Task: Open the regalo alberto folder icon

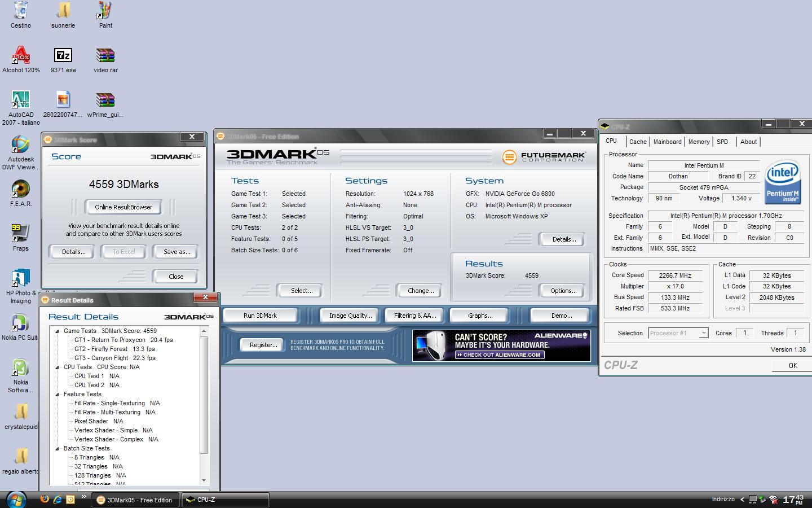Action: (x=21, y=456)
